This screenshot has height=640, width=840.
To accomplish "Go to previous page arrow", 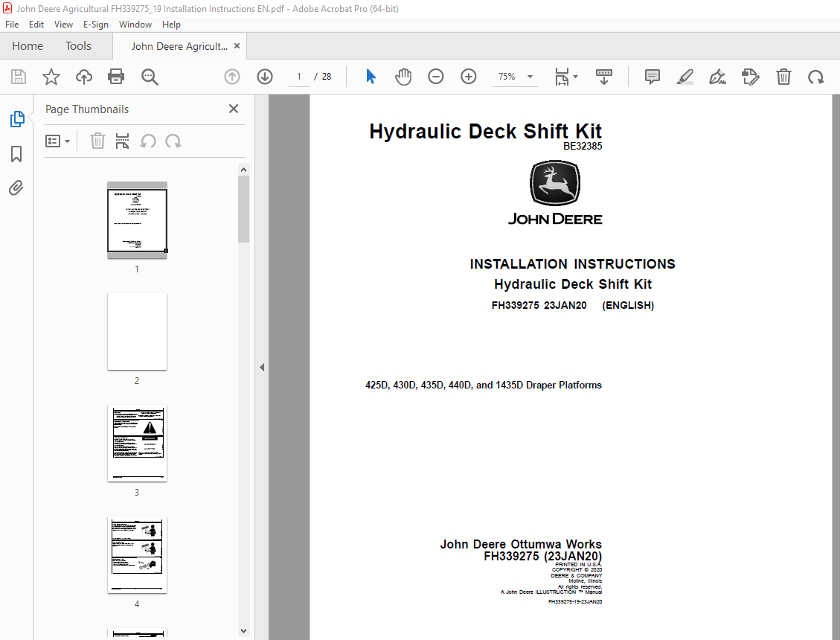I will click(x=232, y=77).
